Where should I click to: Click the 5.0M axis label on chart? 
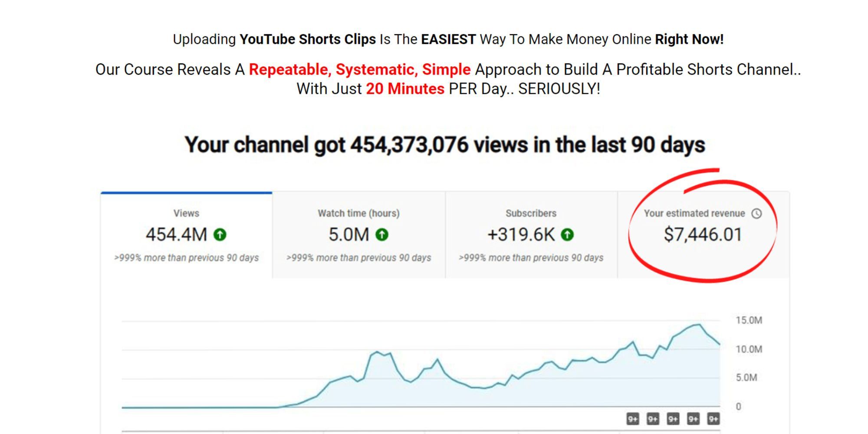[x=746, y=378]
